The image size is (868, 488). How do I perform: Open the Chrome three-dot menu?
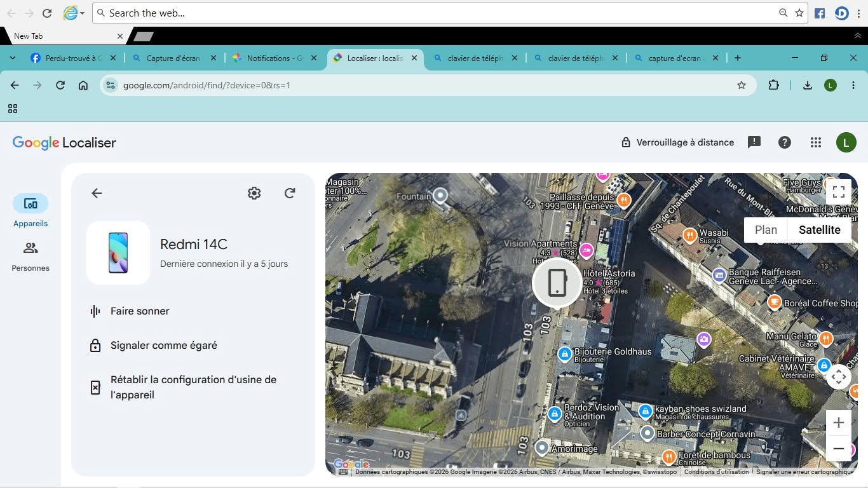tap(853, 85)
